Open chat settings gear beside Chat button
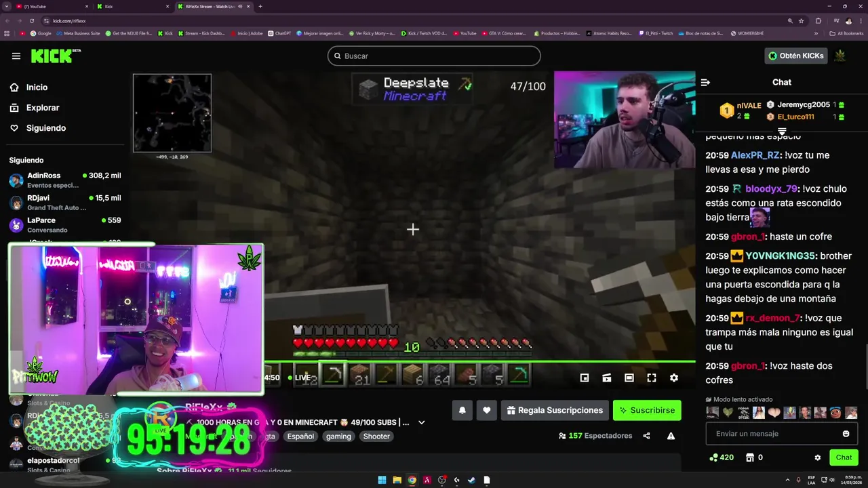Screen dimensions: 868x488 point(817,457)
